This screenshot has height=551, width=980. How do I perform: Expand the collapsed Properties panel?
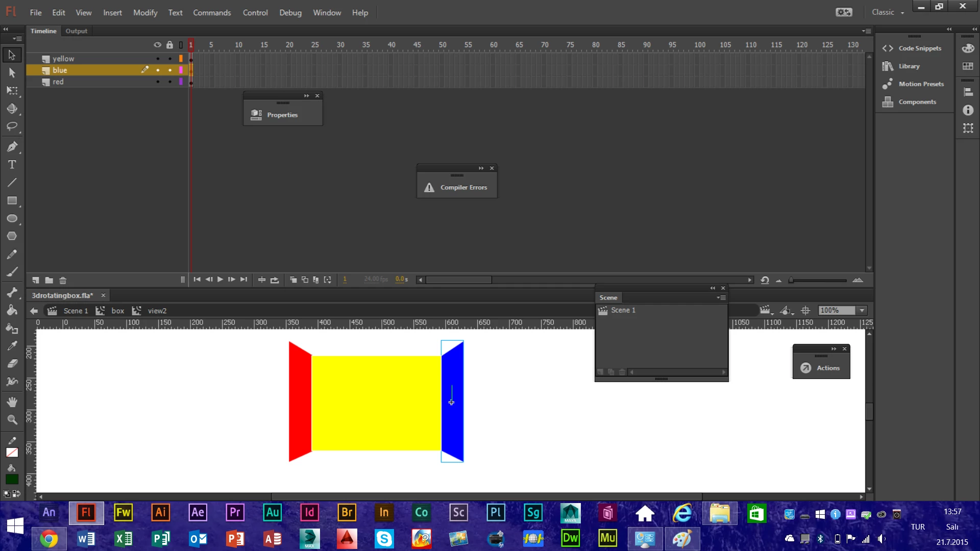[282, 115]
